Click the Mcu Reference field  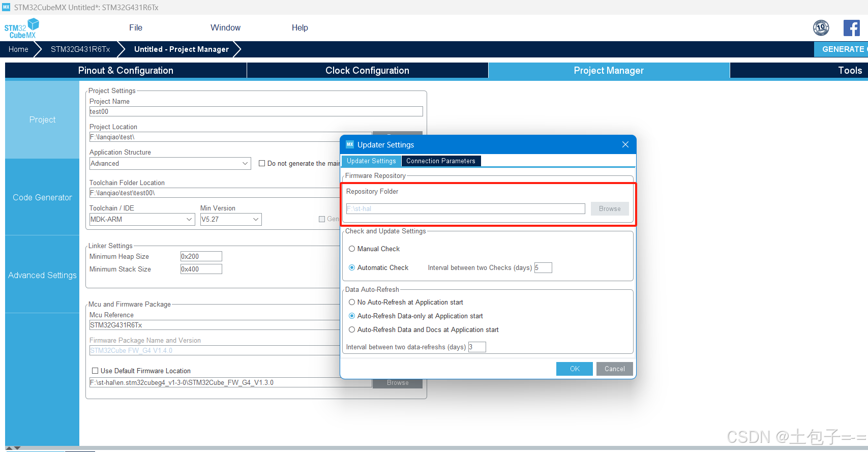pos(215,325)
